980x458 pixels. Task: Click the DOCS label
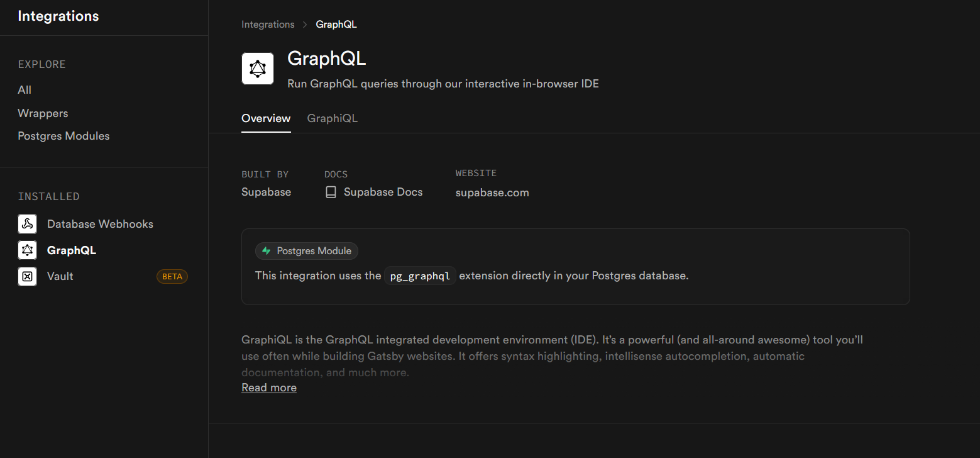tap(336, 174)
